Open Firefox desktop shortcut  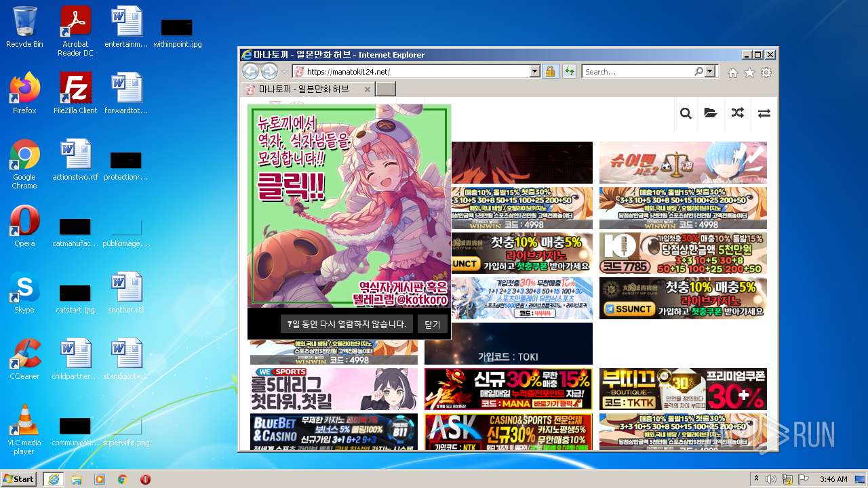(24, 93)
